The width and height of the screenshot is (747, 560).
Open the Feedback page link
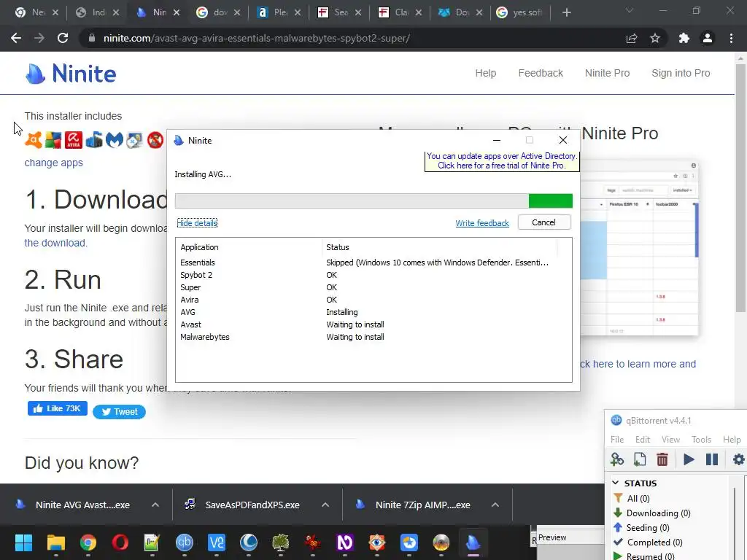[x=541, y=74]
